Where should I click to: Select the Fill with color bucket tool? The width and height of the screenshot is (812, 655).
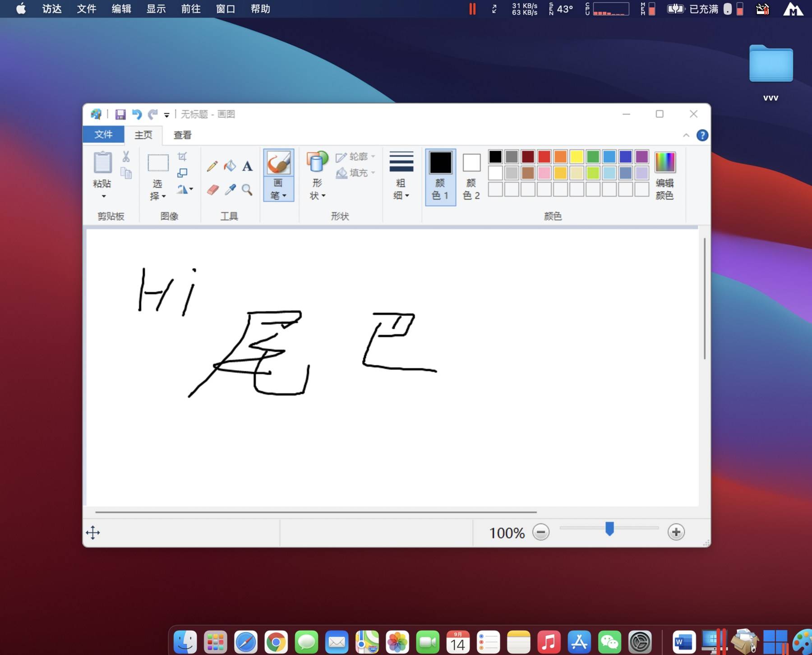(231, 166)
